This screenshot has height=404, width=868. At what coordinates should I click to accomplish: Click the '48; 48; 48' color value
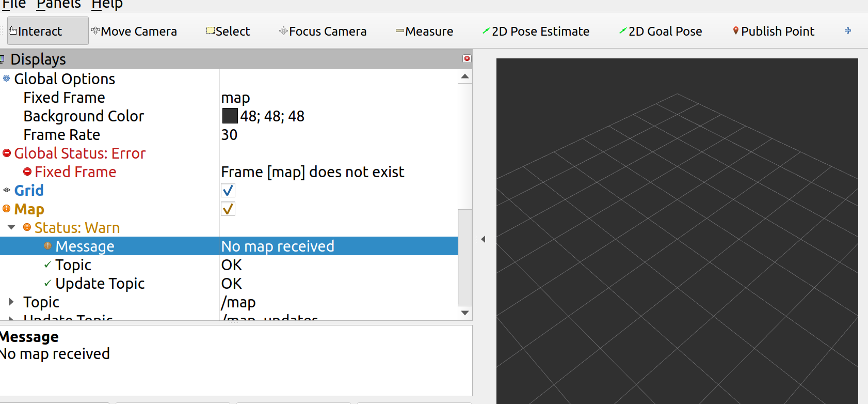pyautogui.click(x=272, y=116)
